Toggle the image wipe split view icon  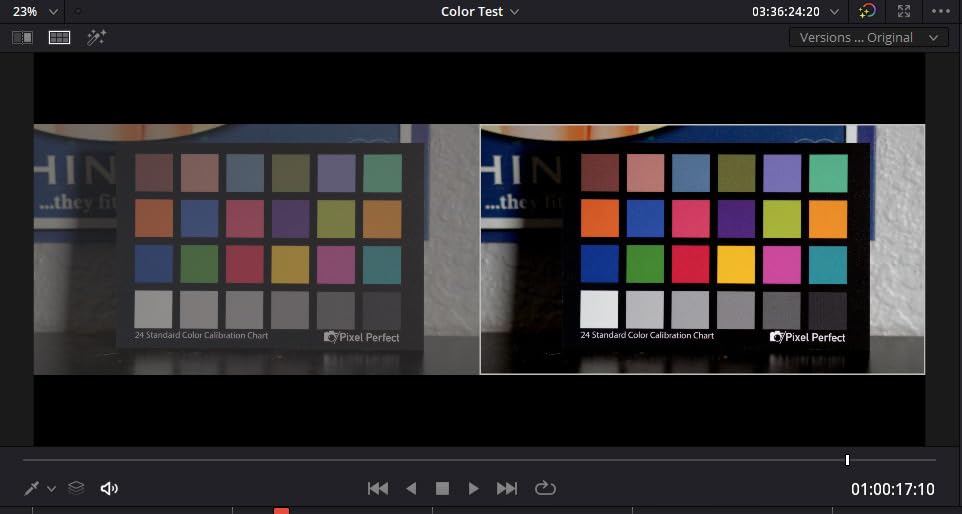[23, 37]
